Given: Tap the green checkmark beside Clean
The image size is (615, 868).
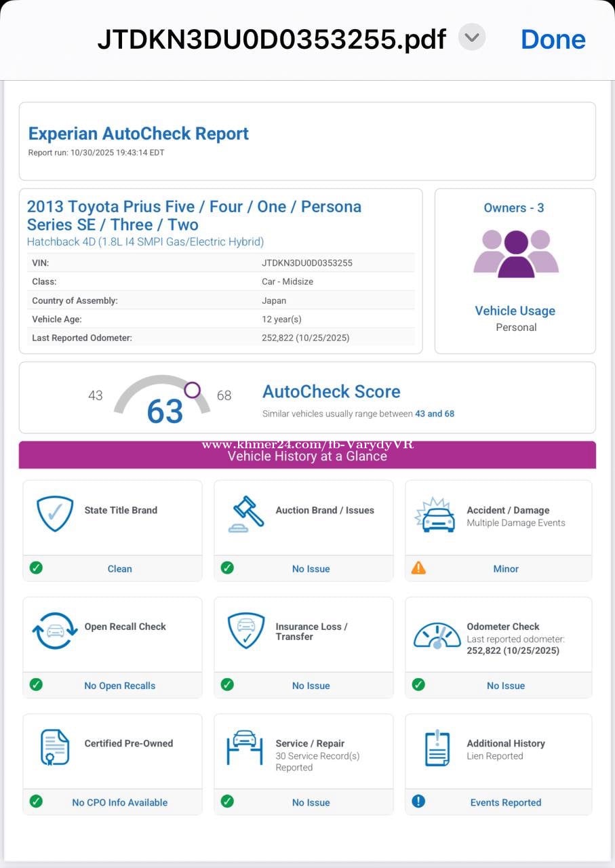Looking at the screenshot, I should coord(36,568).
